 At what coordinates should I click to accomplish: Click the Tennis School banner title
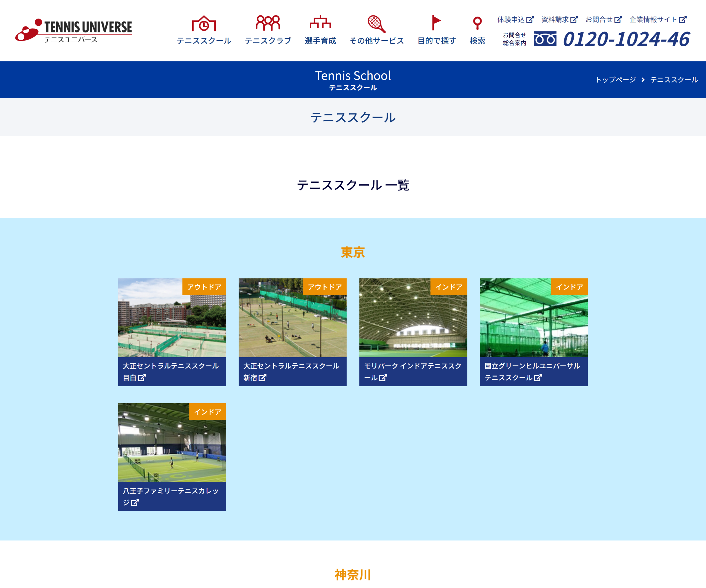(x=353, y=76)
